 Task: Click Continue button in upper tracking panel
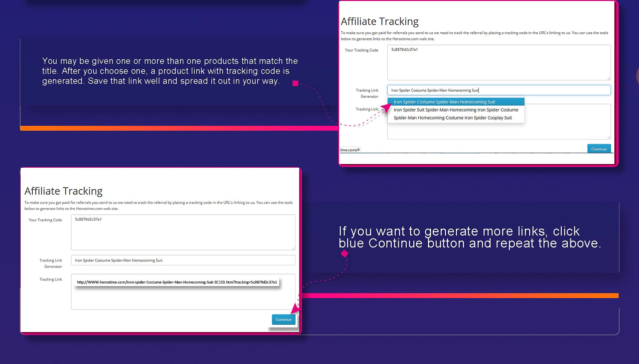(x=599, y=149)
